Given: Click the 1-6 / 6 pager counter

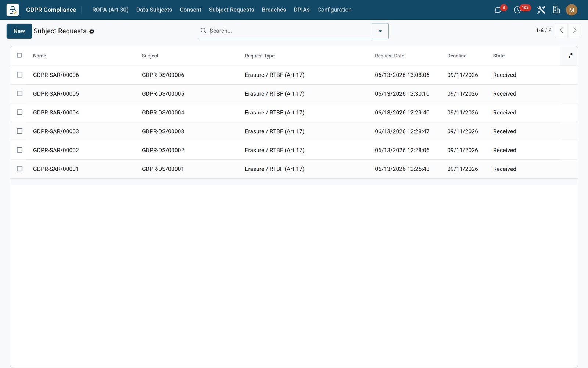Looking at the screenshot, I should pyautogui.click(x=543, y=31).
